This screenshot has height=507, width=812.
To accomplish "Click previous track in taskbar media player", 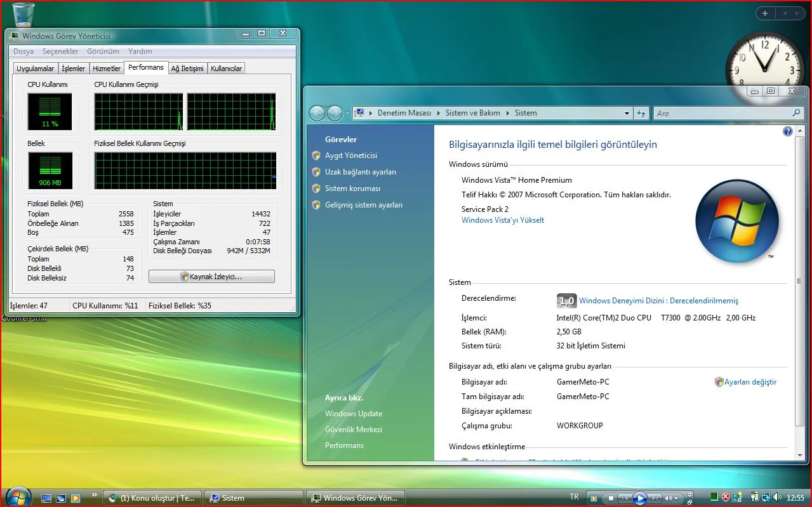I will click(x=625, y=498).
